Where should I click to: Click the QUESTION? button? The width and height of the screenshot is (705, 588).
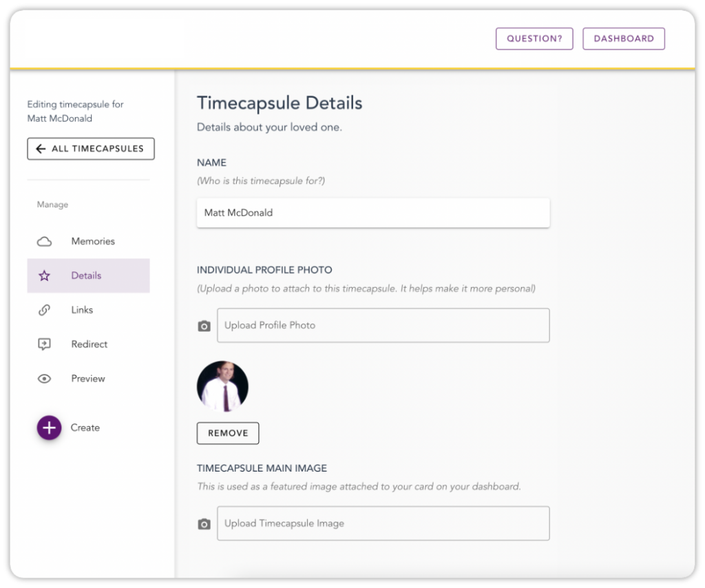534,39
